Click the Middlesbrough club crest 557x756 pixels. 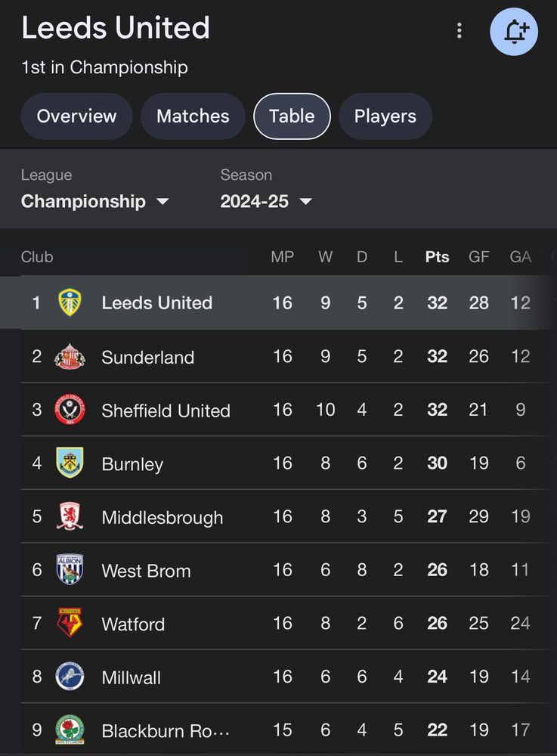coord(70,517)
